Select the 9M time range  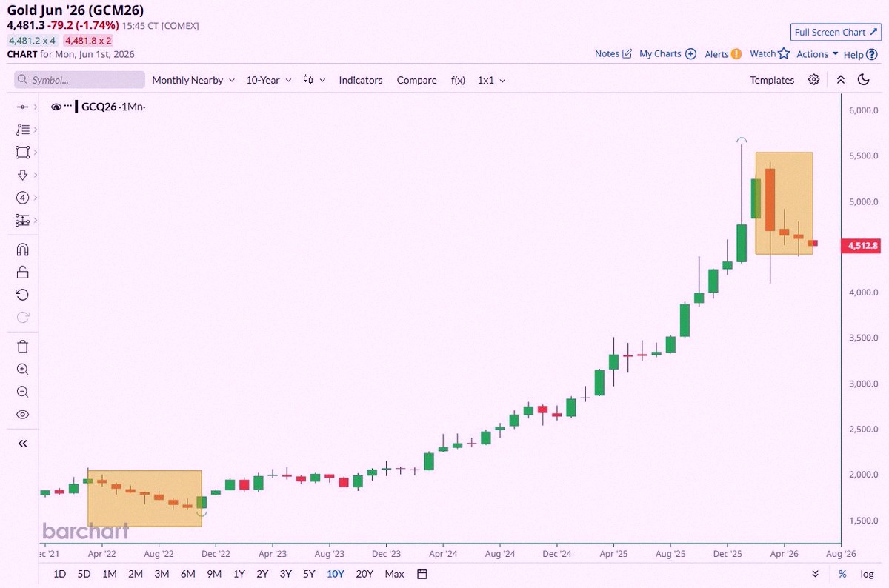click(x=214, y=574)
